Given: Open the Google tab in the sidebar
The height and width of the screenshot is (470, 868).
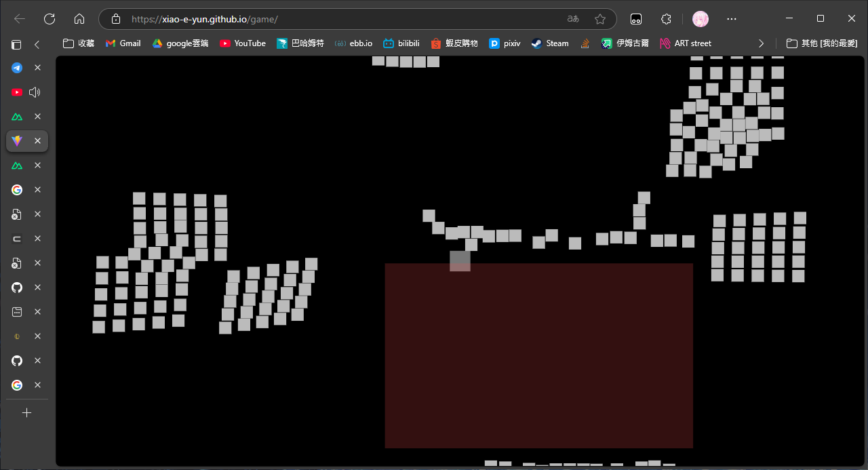Looking at the screenshot, I should coord(16,190).
